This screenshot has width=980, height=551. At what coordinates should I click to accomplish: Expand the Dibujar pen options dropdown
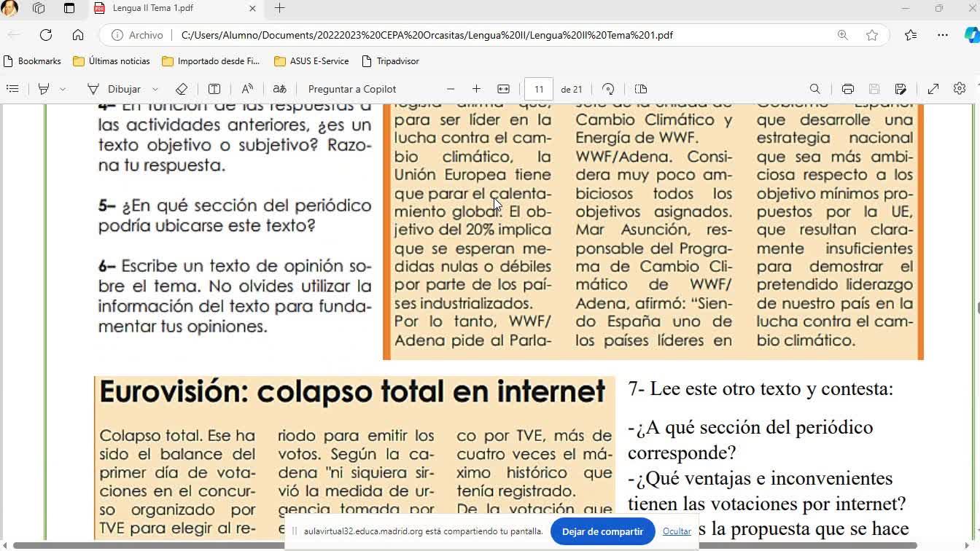tap(155, 89)
